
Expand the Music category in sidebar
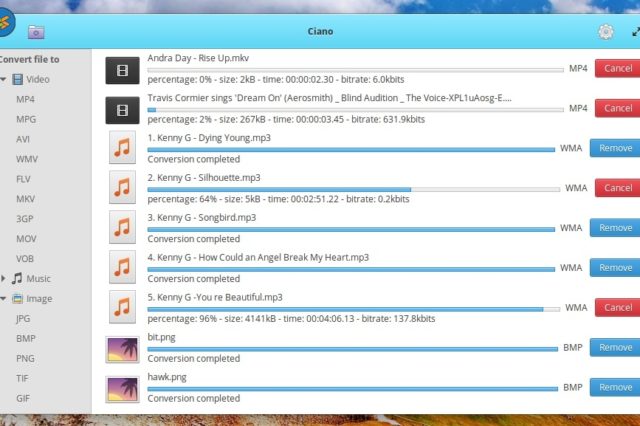point(4,279)
